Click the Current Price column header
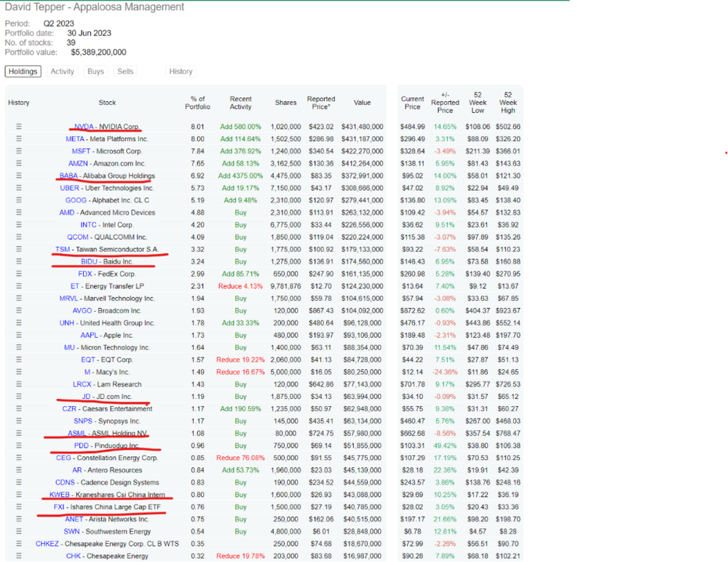The height and width of the screenshot is (562, 728). point(412,103)
